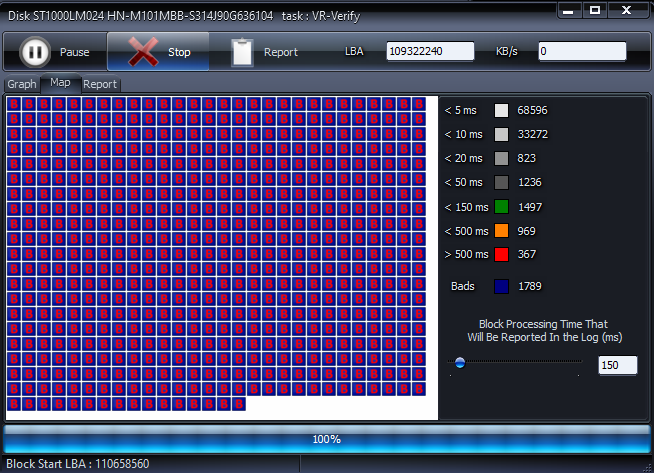Click the '< 5 ms' label
Viewport: 654px width, 473px height.
click(x=460, y=111)
